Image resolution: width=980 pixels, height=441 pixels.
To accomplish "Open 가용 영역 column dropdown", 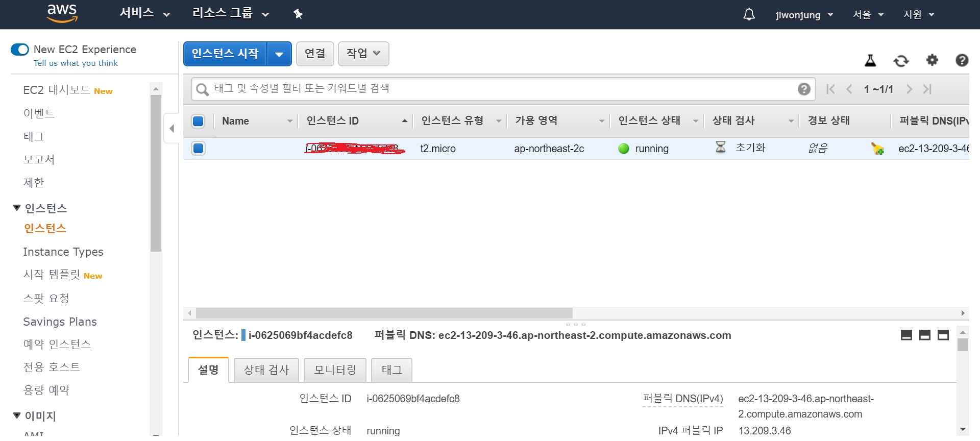I will pos(601,121).
